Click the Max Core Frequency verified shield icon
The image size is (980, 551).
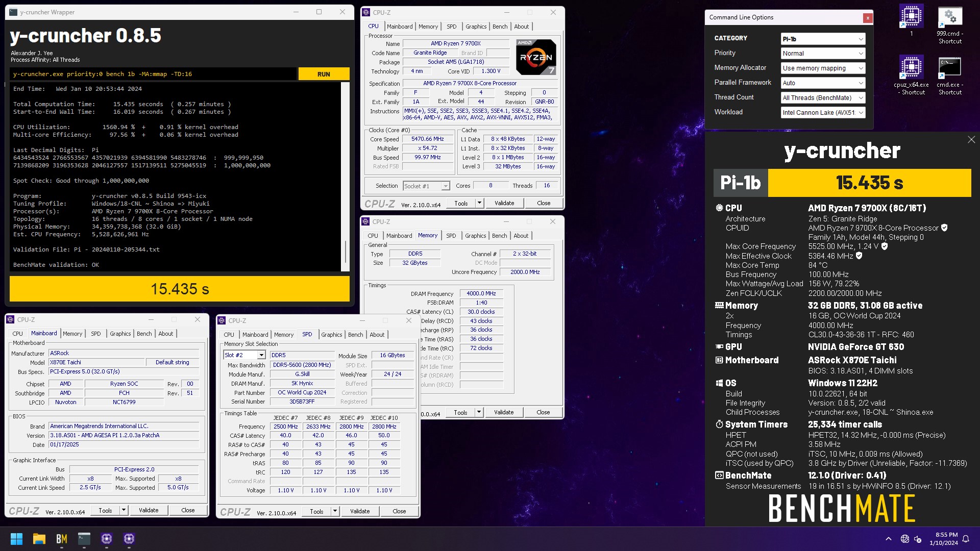tap(885, 246)
